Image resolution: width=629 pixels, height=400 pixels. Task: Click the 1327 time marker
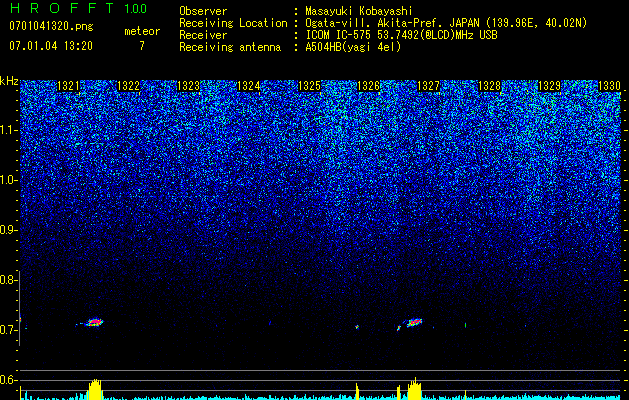(429, 86)
